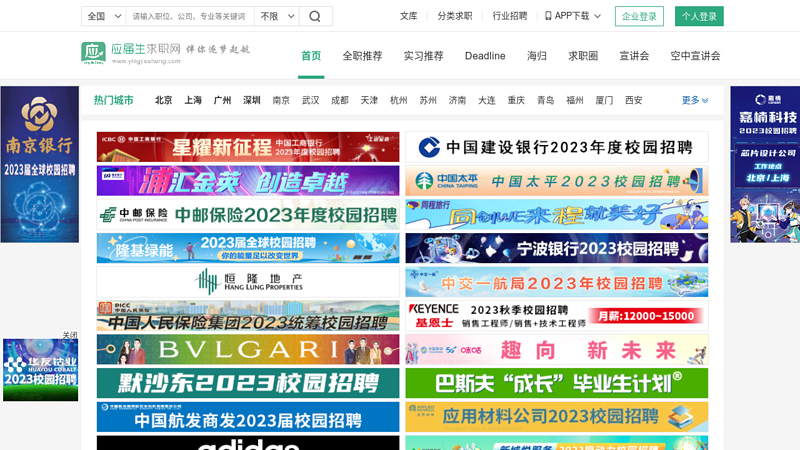Select the 求职圈 tab
The height and width of the screenshot is (450, 800).
[x=583, y=56]
